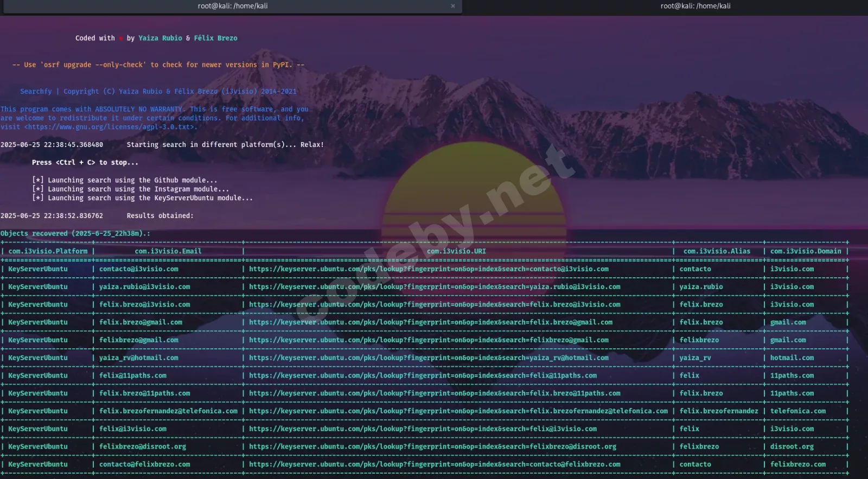Close the first terminal tab
Viewport: 868px width, 479px height.
(453, 6)
